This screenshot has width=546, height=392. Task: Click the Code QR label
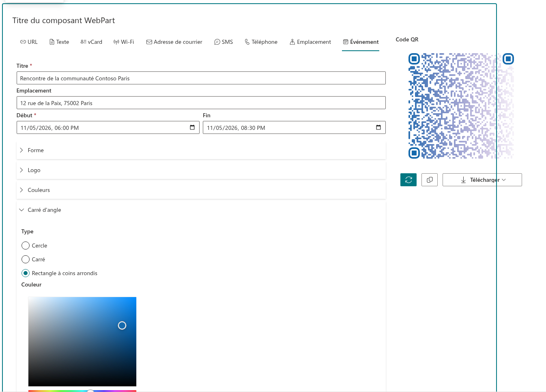click(407, 39)
